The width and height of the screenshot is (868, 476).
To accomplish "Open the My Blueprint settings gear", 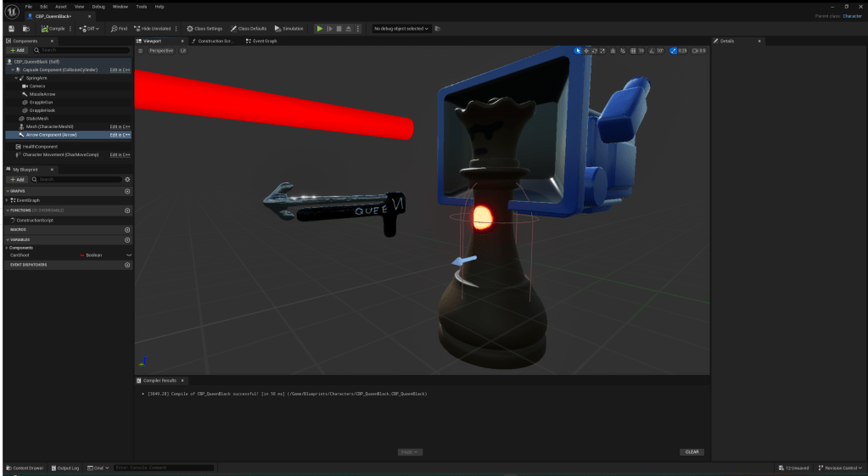I will pyautogui.click(x=127, y=180).
